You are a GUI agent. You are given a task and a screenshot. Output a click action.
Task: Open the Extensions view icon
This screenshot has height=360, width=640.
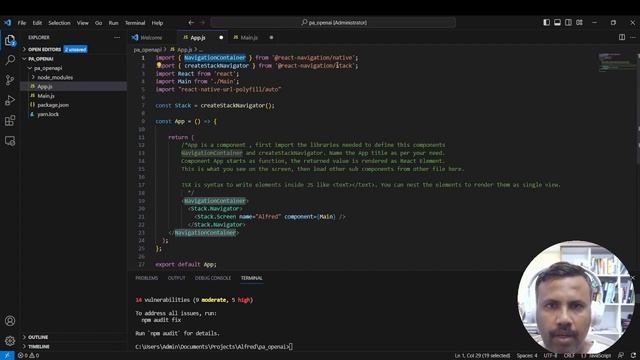click(x=10, y=120)
